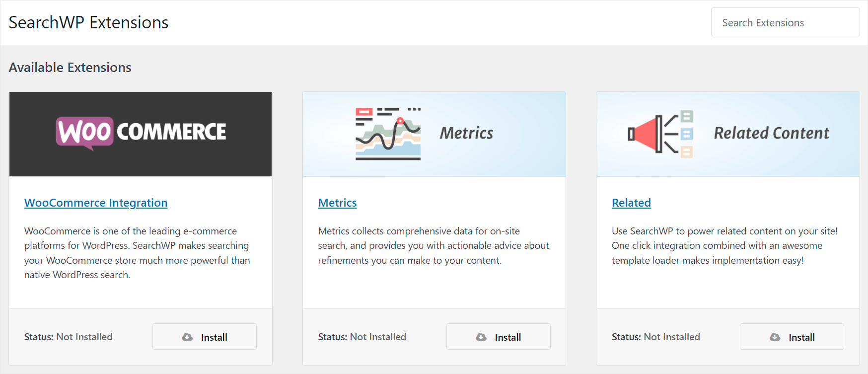Open the Related extension link
This screenshot has height=374, width=868.
(631, 203)
